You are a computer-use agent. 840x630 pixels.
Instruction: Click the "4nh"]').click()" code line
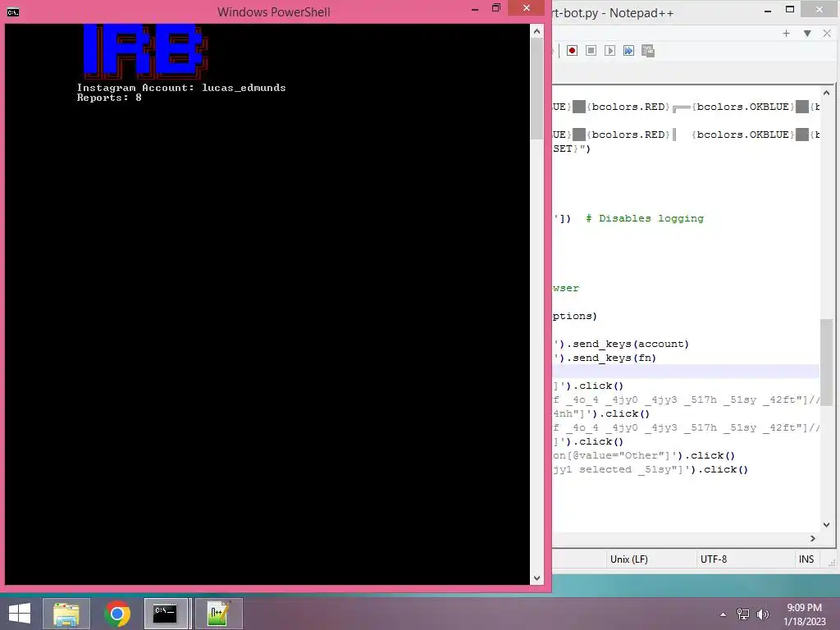click(601, 413)
